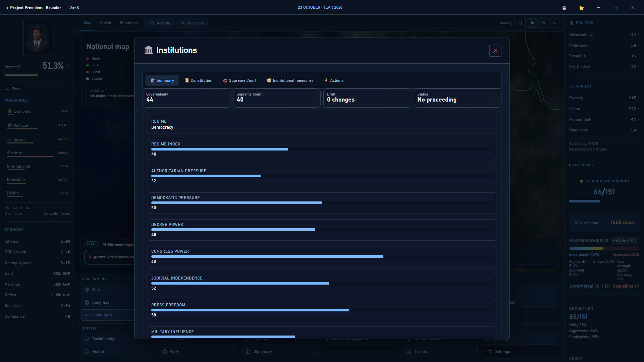Image resolution: width=644 pixels, height=362 pixels.
Task: Click the Politics section building icon
Action: (x=572, y=23)
